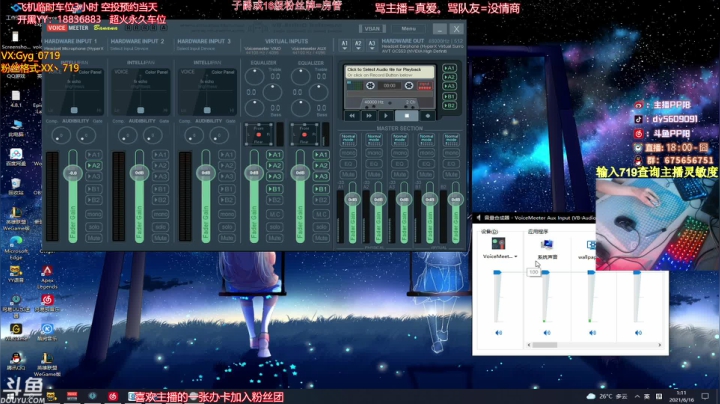
Task: Mute the second master bus
Action: pos(374,175)
